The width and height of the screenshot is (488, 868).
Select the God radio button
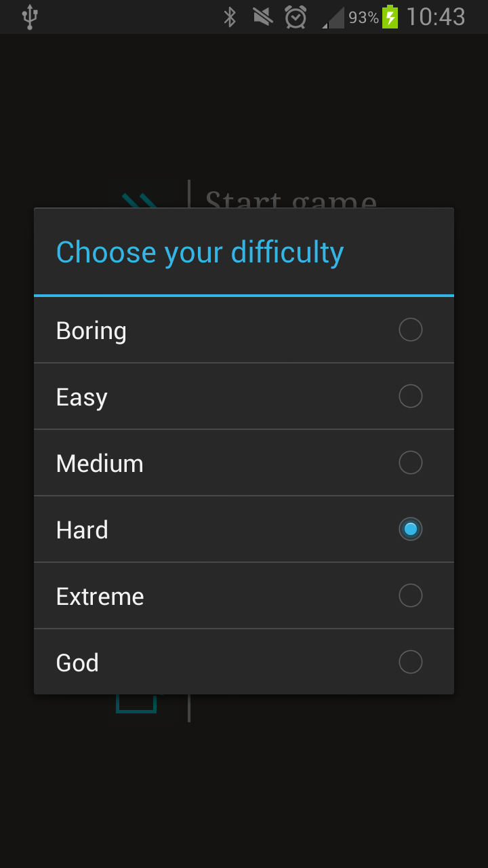coord(411,663)
